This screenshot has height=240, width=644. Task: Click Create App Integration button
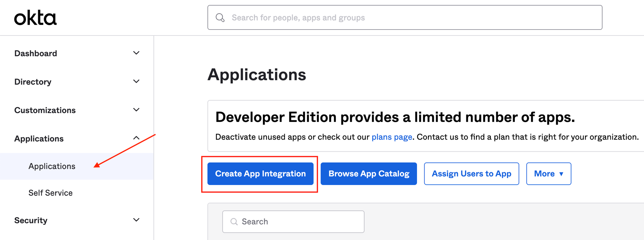pyautogui.click(x=260, y=174)
